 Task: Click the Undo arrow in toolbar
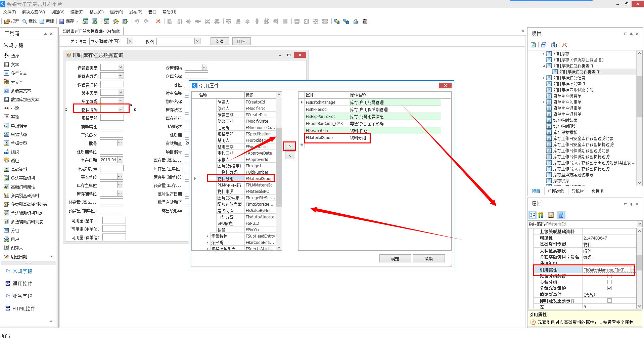[x=137, y=21]
